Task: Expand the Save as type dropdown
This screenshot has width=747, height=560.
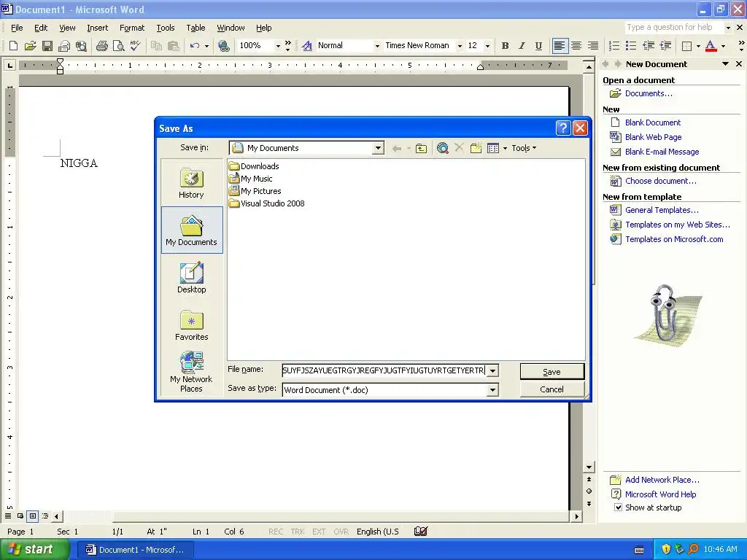Action: pyautogui.click(x=492, y=390)
